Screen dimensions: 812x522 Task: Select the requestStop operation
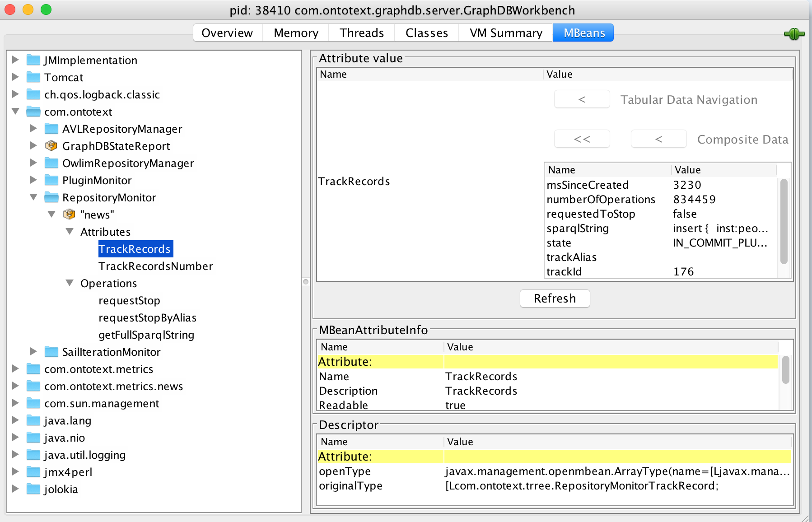130,301
